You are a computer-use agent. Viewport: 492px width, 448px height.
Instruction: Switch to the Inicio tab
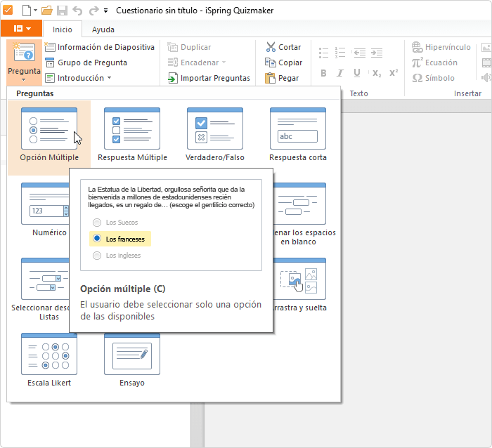63,29
